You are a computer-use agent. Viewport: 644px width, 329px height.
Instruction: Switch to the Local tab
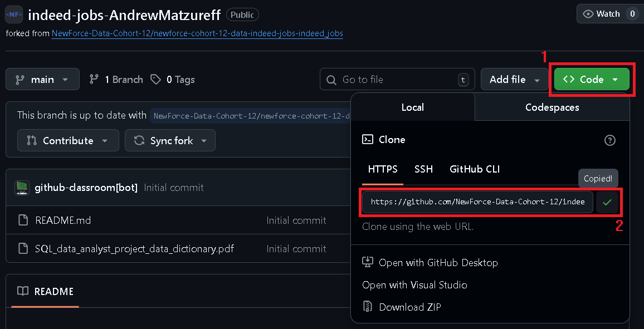[413, 107]
